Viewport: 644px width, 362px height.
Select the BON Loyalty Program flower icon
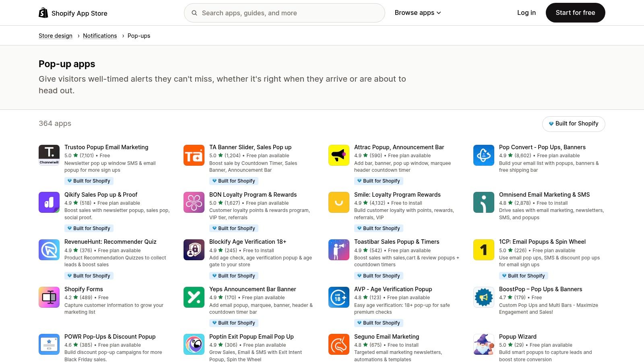pyautogui.click(x=194, y=202)
